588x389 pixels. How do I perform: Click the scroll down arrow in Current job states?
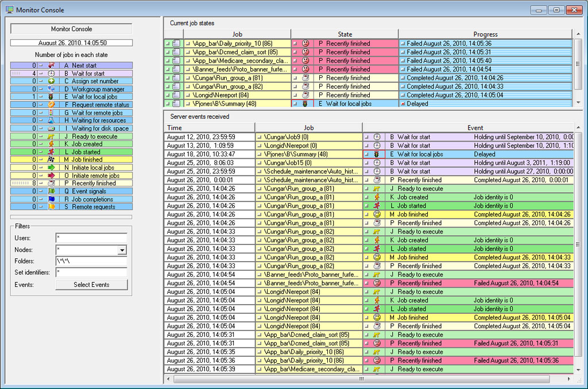[x=578, y=102]
